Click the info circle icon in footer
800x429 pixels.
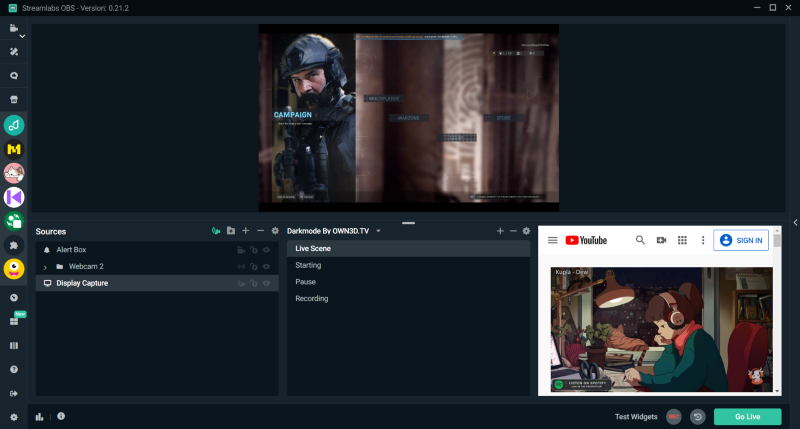[x=61, y=416]
